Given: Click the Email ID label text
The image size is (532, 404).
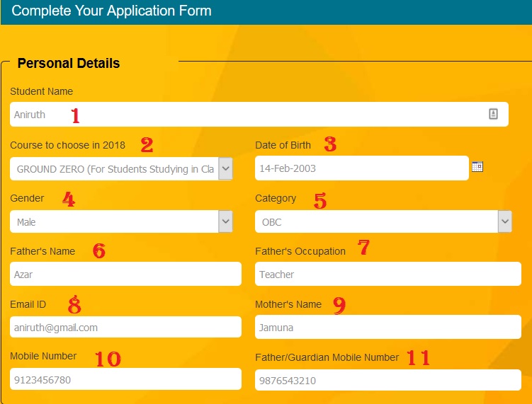Looking at the screenshot, I should pos(28,304).
